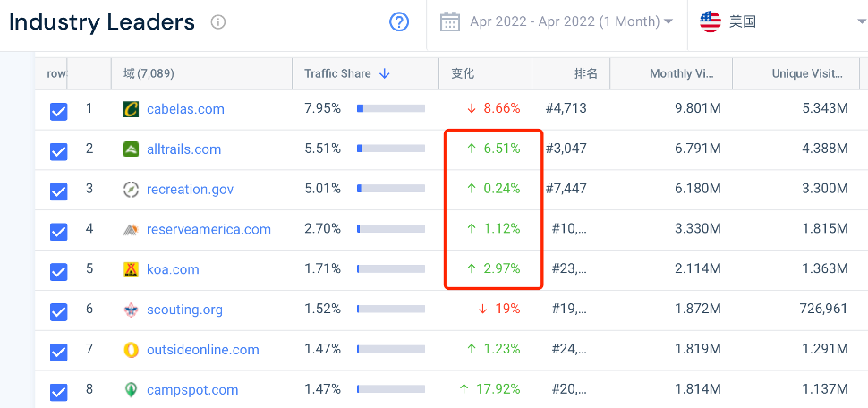Uncheck the reserveamerica.com row checkbox
Screen dimensions: 868x408
pyautogui.click(x=59, y=232)
